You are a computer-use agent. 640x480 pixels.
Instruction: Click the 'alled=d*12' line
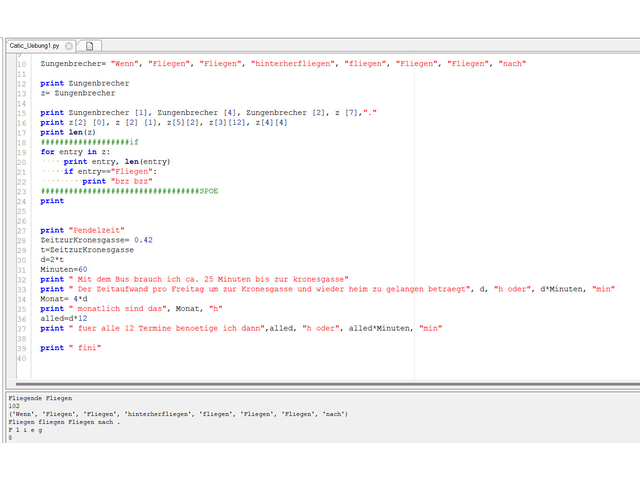click(64, 318)
